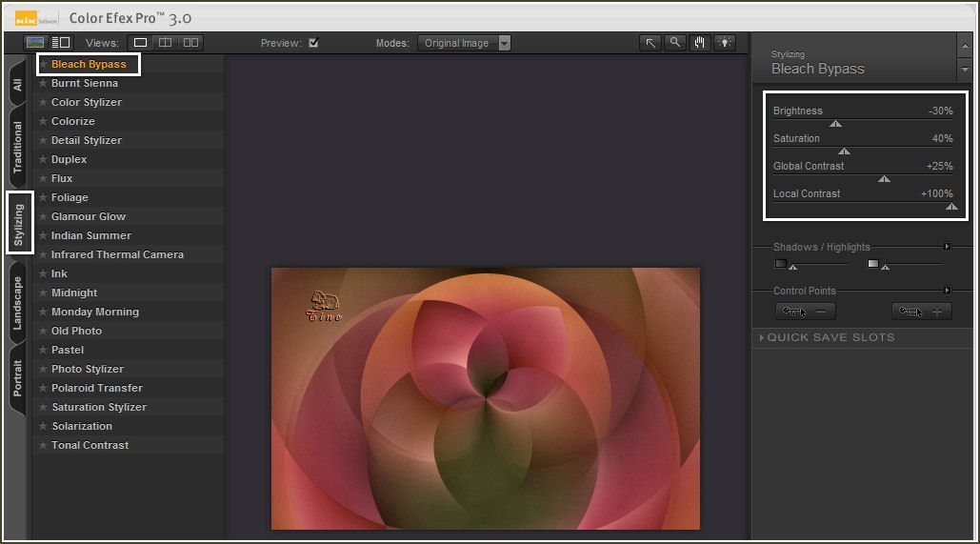Viewport: 980px width, 544px height.
Task: Click the star next to Old Photo
Action: pos(43,331)
